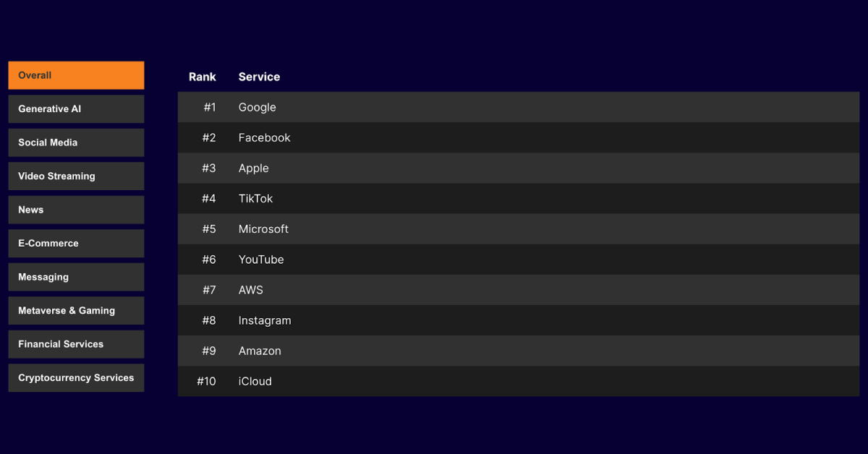Select the Overall category tab
Image resolution: width=868 pixels, height=454 pixels.
[76, 75]
